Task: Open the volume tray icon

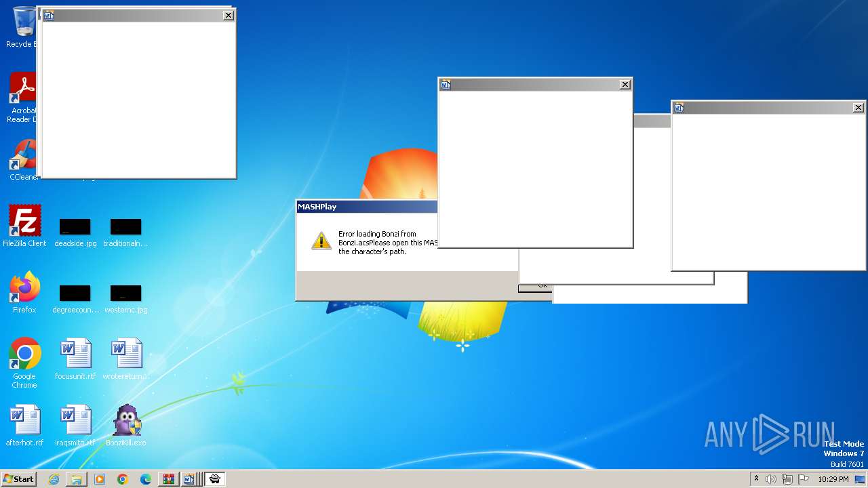Action: click(x=771, y=479)
